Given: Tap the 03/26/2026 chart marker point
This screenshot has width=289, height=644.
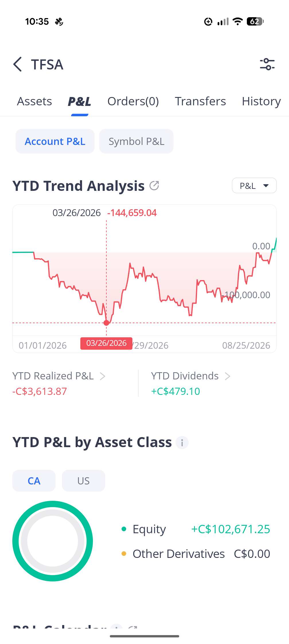Looking at the screenshot, I should (106, 323).
